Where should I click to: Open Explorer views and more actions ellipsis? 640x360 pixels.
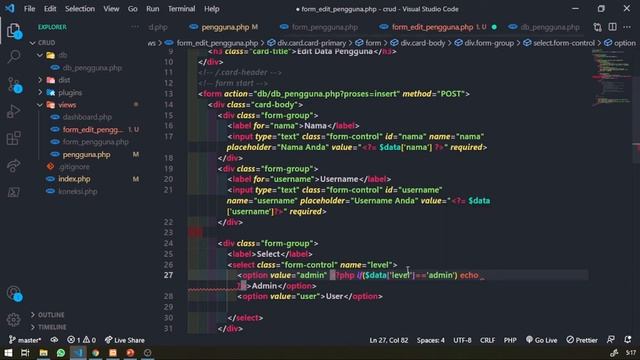[x=135, y=27]
